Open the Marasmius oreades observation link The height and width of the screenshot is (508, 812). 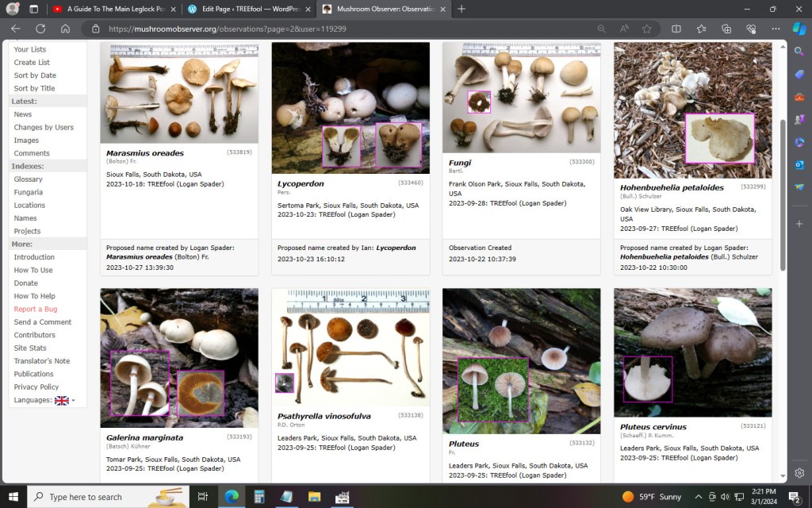point(145,153)
